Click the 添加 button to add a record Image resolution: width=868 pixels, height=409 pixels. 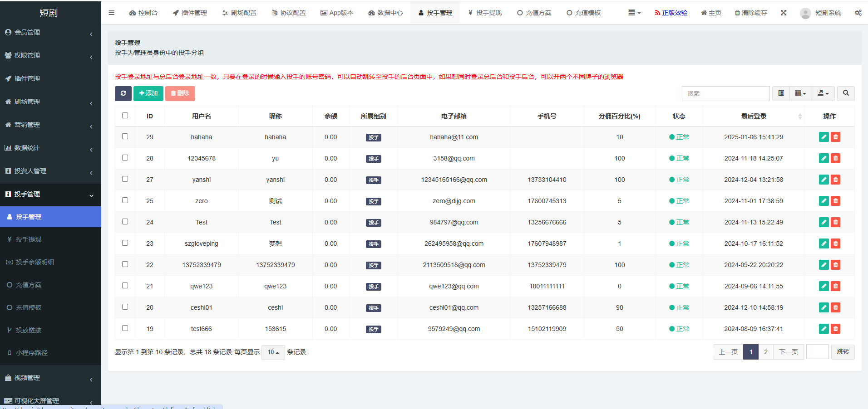[148, 93]
